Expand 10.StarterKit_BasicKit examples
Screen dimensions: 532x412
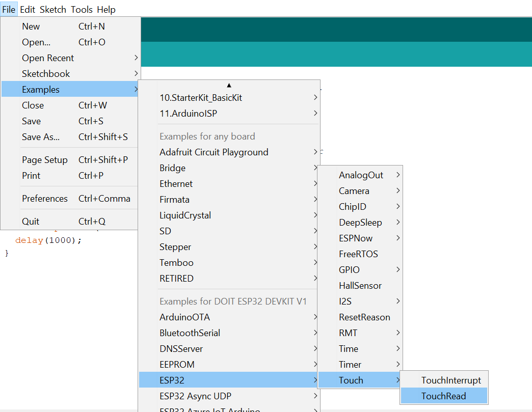pos(229,98)
